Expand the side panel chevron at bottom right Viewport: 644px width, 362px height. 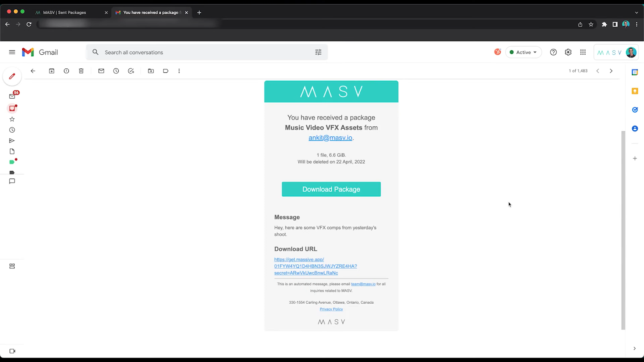(634, 348)
